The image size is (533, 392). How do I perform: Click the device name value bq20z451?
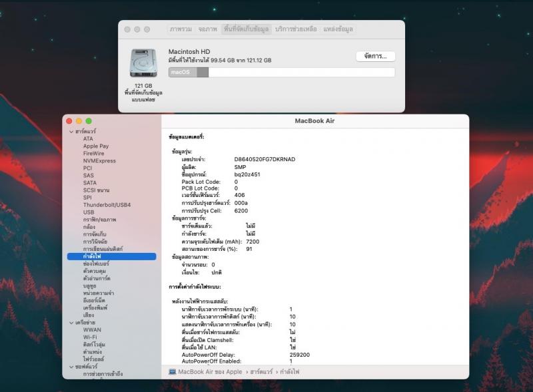(247, 174)
